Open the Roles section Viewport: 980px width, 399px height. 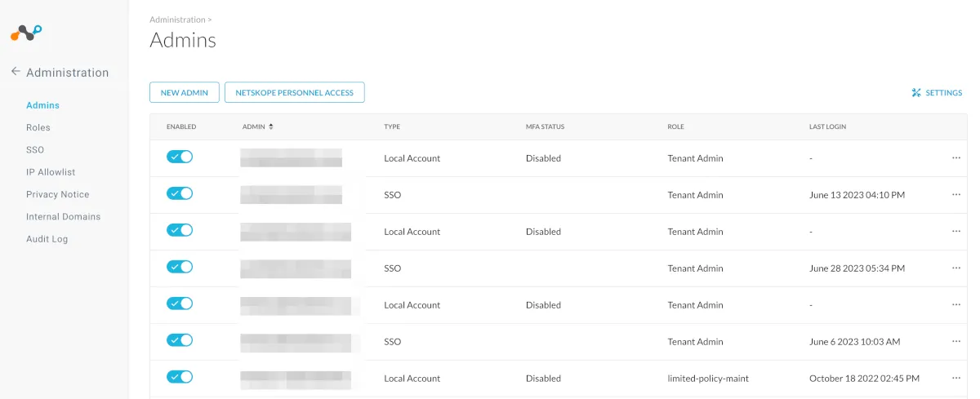click(38, 127)
